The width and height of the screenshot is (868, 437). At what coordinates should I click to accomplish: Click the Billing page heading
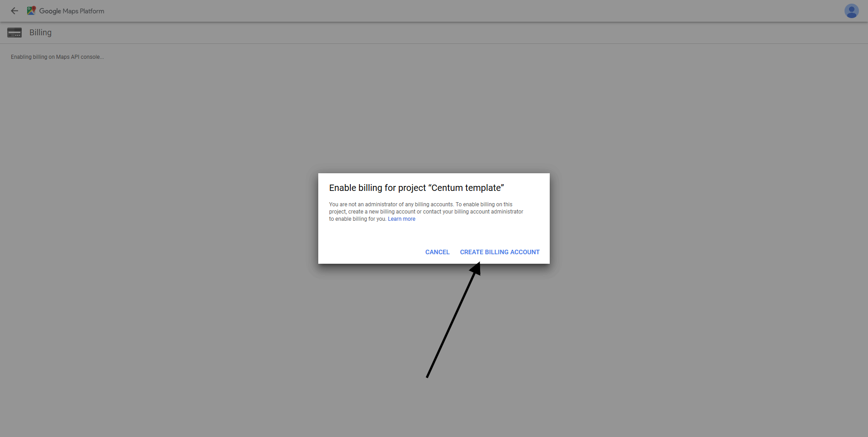pos(40,33)
